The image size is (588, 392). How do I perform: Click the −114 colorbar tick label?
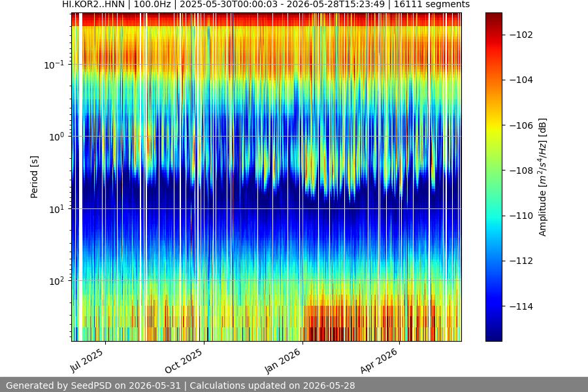(x=521, y=306)
